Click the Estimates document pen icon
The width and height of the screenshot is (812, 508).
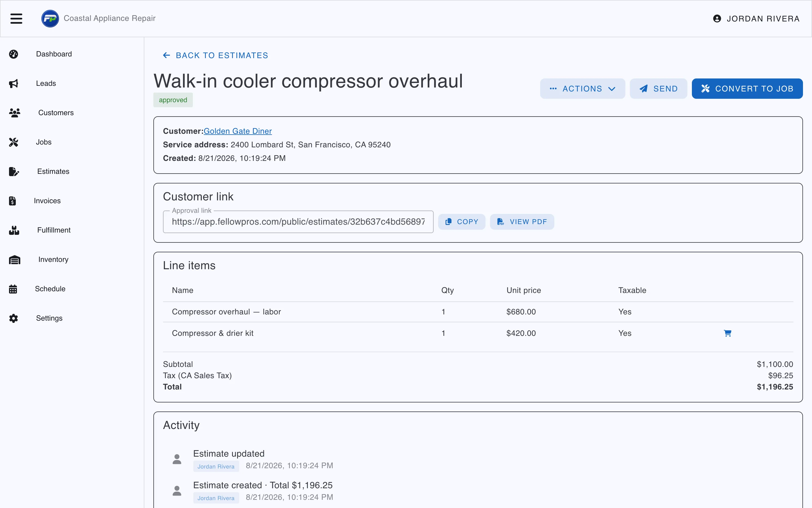(14, 171)
